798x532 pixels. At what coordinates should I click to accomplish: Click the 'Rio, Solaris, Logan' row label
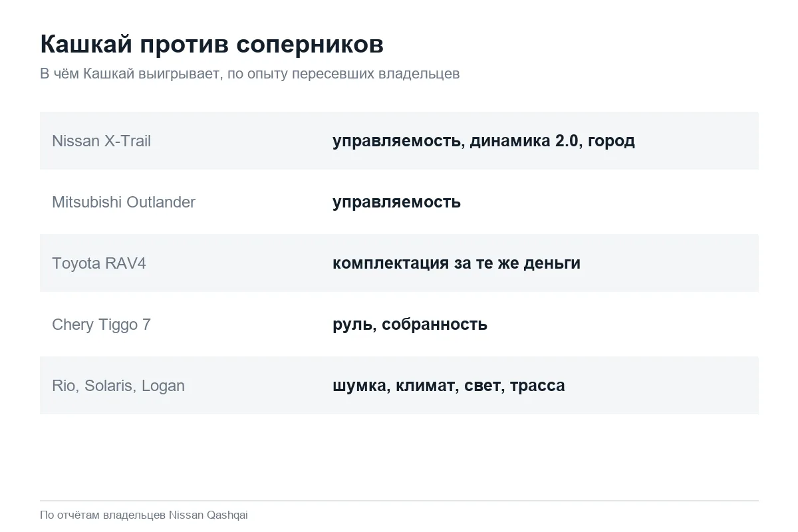[118, 386]
